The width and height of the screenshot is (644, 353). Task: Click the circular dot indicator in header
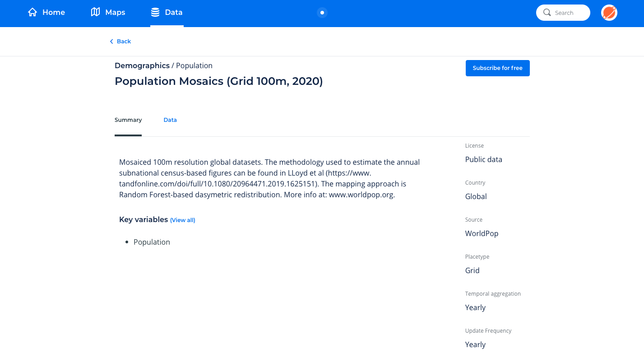pos(322,13)
